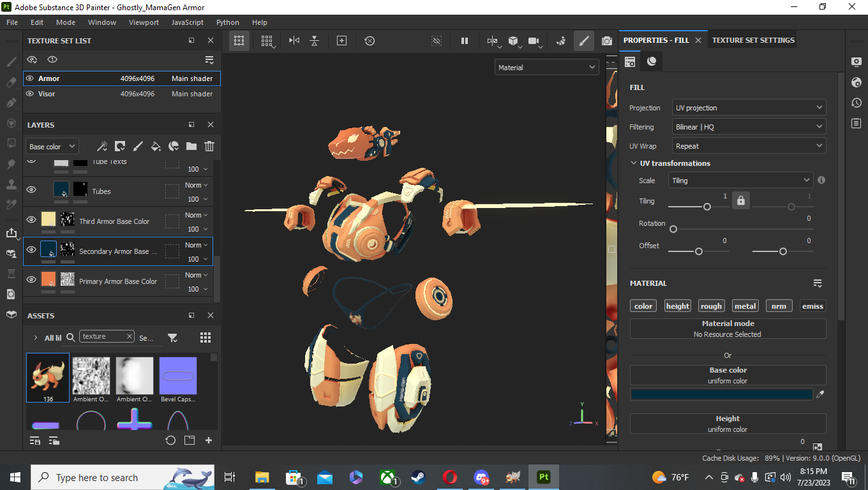Delete layer with the trash icon
This screenshot has height=490, width=868.
pyautogui.click(x=209, y=146)
